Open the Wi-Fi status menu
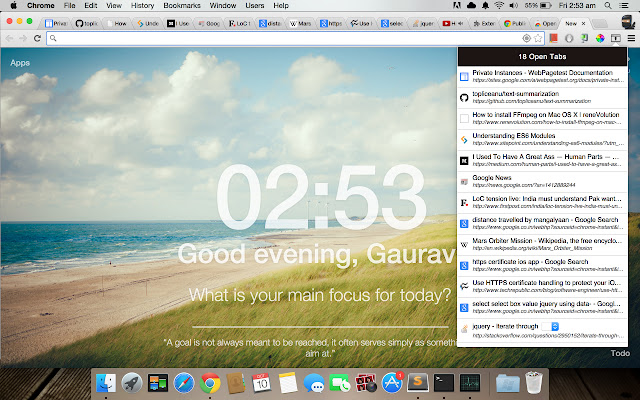This screenshot has width=640, height=400. tap(497, 6)
